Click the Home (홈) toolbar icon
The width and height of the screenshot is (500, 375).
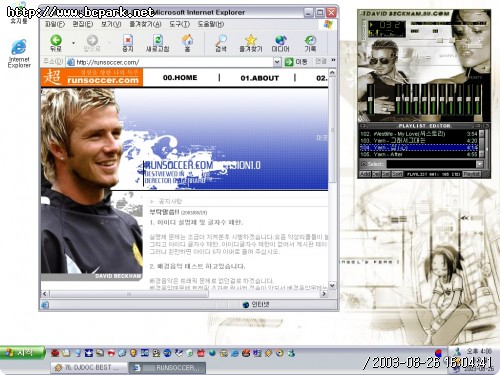[187, 40]
